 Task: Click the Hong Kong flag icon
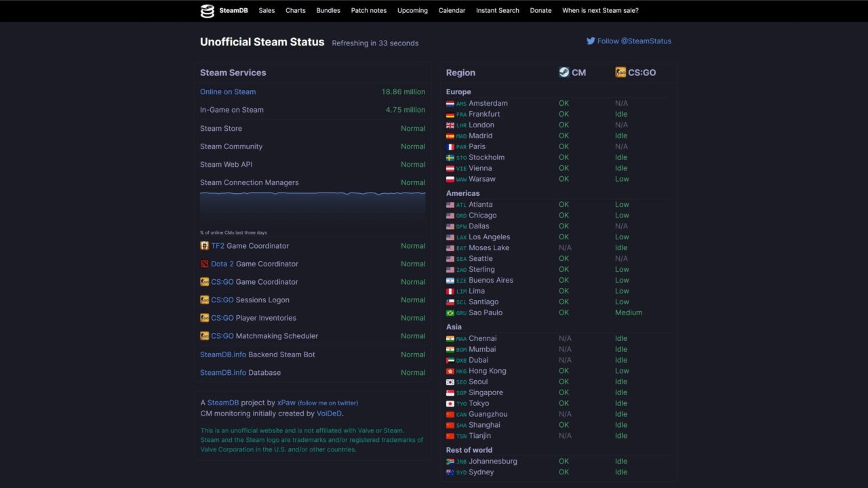click(x=450, y=371)
